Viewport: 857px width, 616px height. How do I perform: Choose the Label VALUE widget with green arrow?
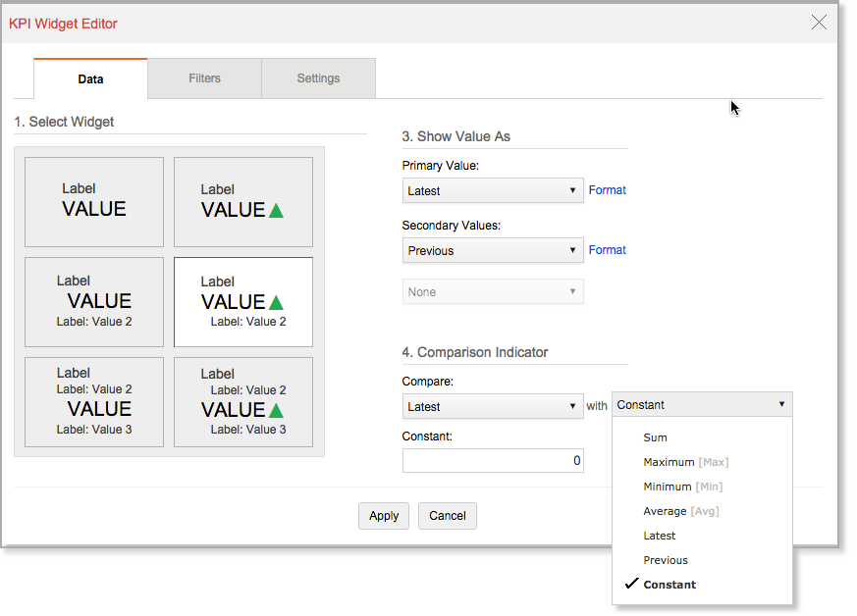click(242, 201)
